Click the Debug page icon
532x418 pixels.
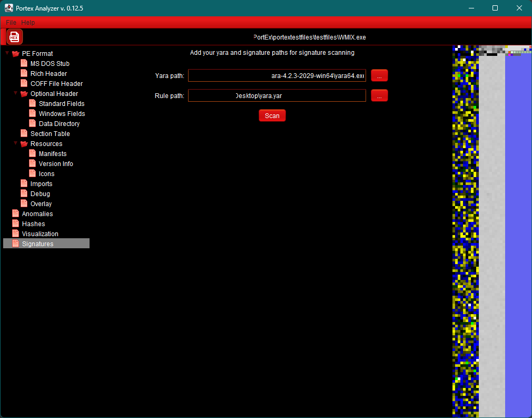pos(24,194)
